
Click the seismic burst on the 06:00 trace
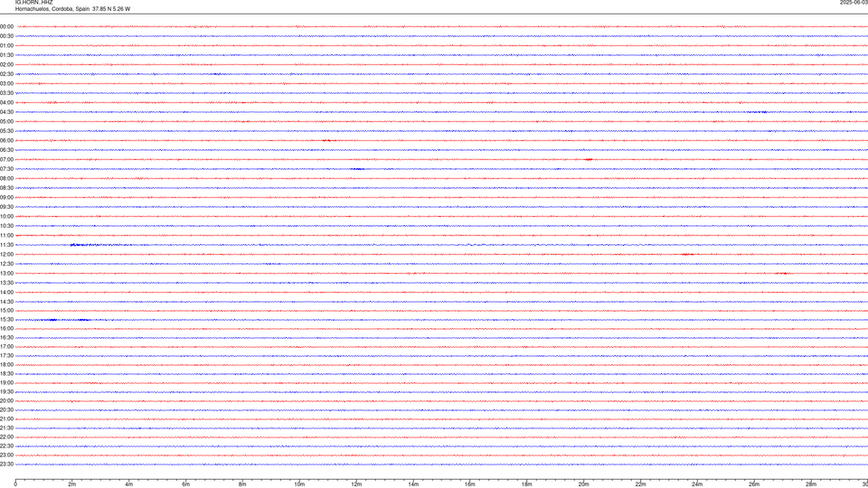(x=326, y=141)
